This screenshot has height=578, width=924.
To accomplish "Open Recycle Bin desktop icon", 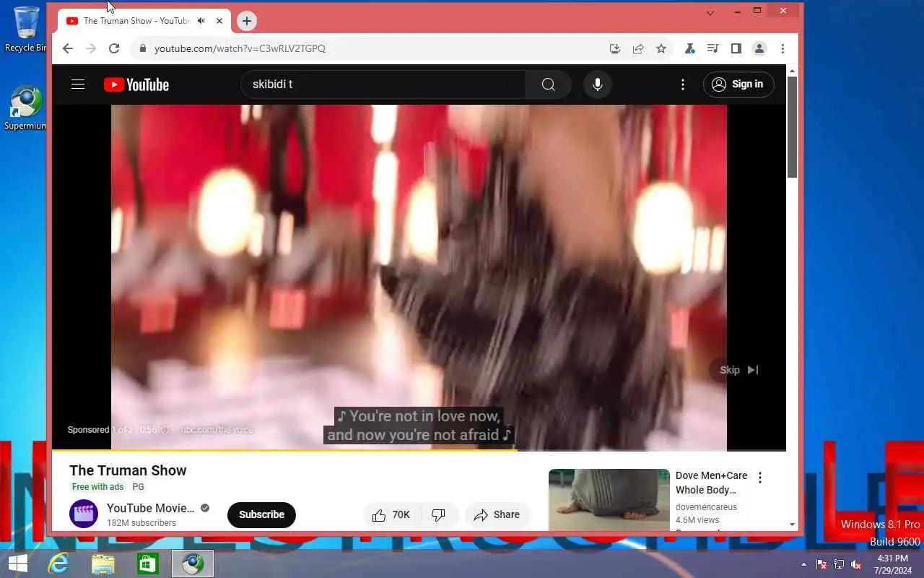I will [x=26, y=29].
